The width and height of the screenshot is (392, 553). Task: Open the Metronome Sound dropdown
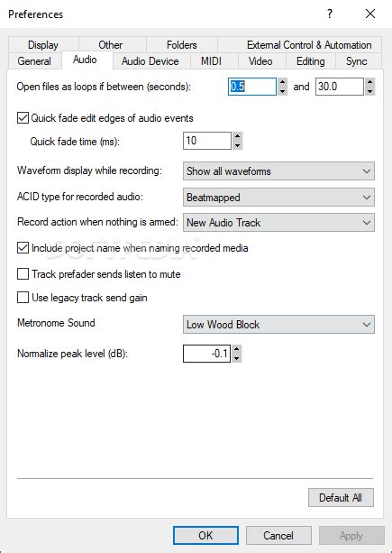click(x=278, y=324)
